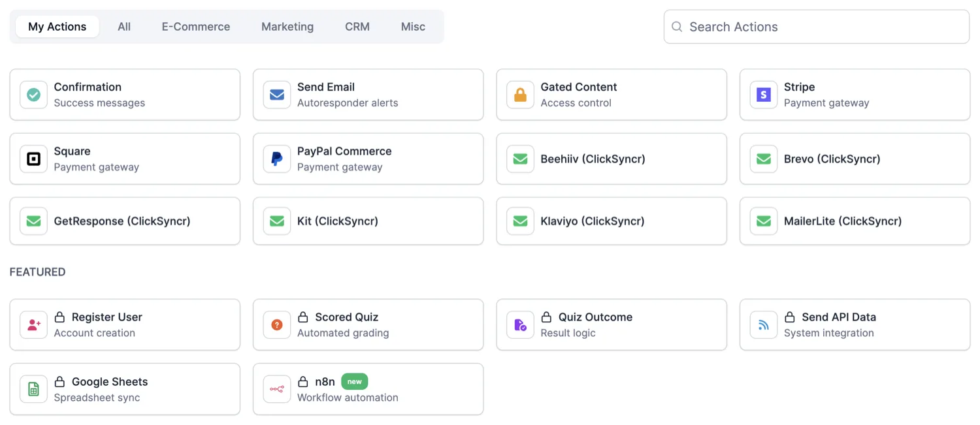Click the Send API Data feed icon

coord(764,324)
